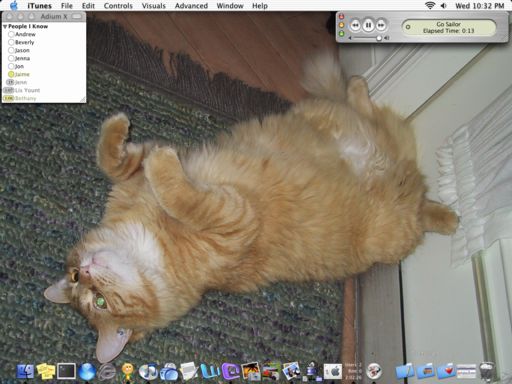Launch the blue printer-style dock icon

click(169, 372)
